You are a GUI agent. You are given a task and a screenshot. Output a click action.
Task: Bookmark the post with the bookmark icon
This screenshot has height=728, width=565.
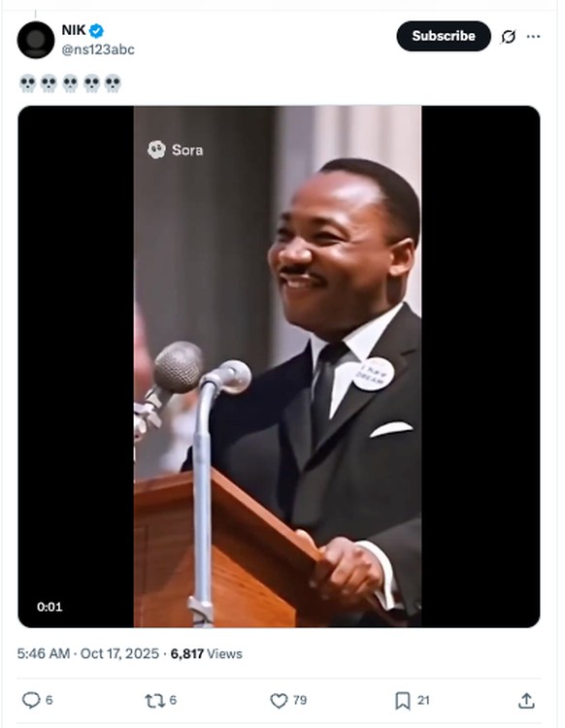click(x=403, y=701)
